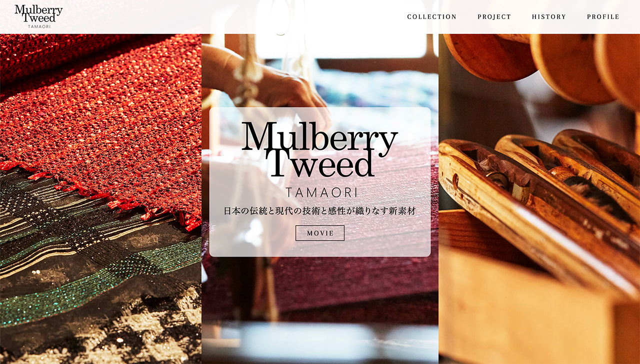Click the Mulberry Tweed logo in header
This screenshot has height=364, width=640.
(38, 16)
